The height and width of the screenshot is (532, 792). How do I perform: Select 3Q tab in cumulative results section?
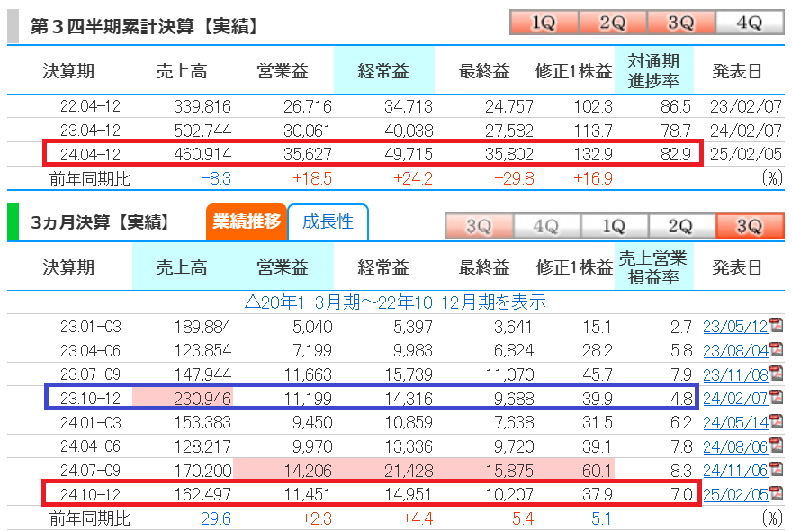681,23
